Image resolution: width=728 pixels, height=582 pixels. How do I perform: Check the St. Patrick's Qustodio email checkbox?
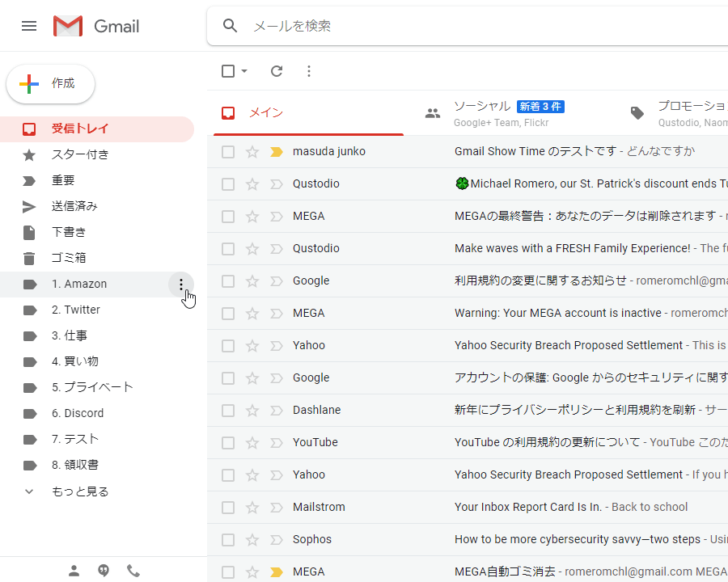pos(228,184)
